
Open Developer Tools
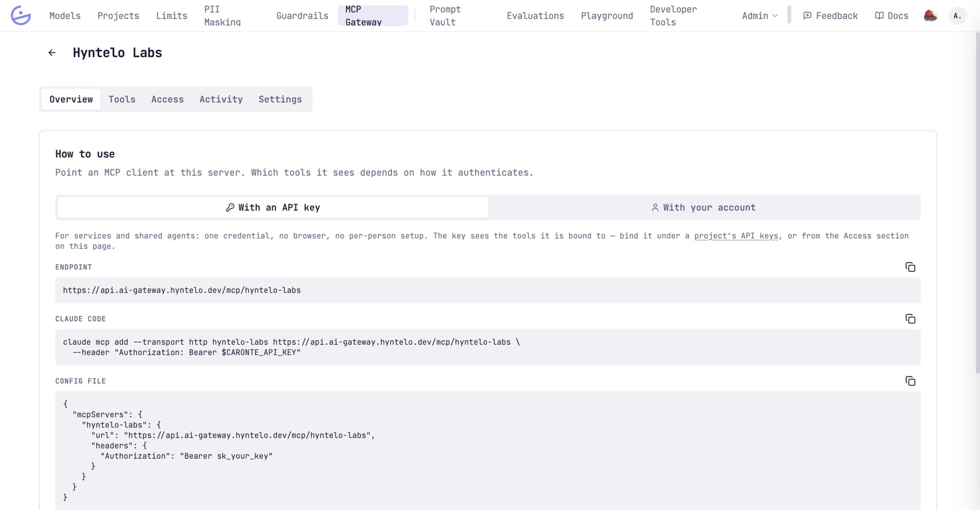point(673,16)
